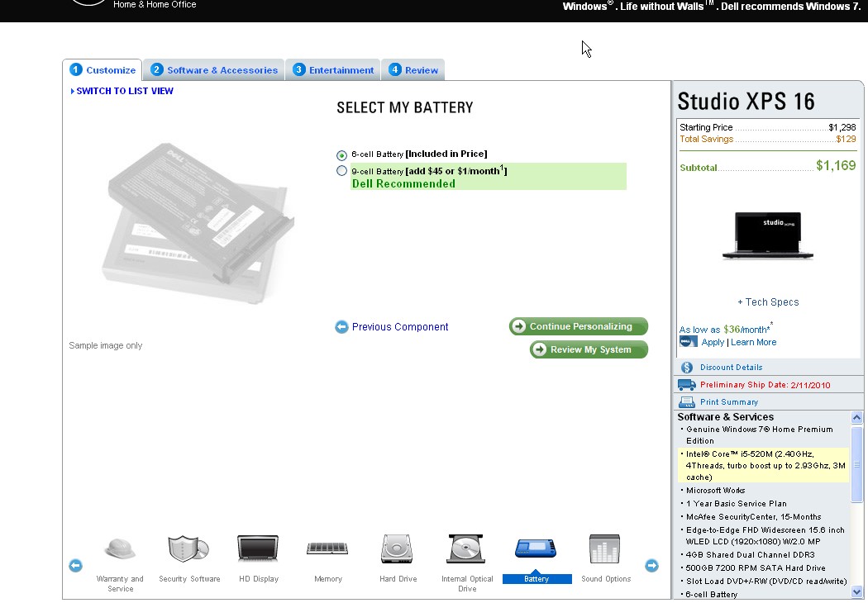Click the Preliminary Ship Date text
This screenshot has width=868, height=603.
[765, 385]
